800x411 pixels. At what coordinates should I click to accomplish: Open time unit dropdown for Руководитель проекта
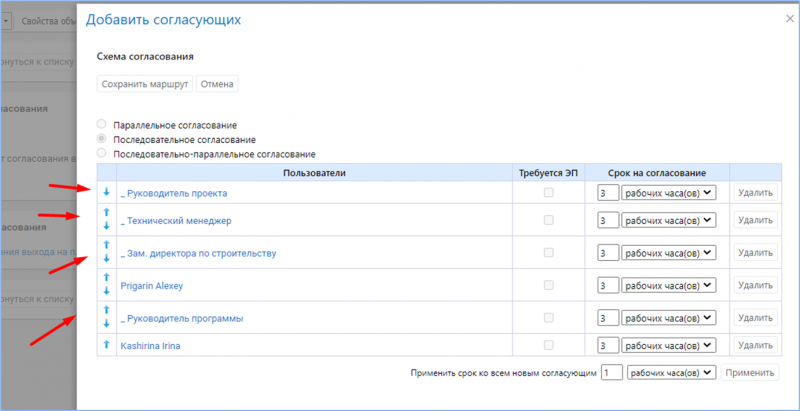(667, 193)
